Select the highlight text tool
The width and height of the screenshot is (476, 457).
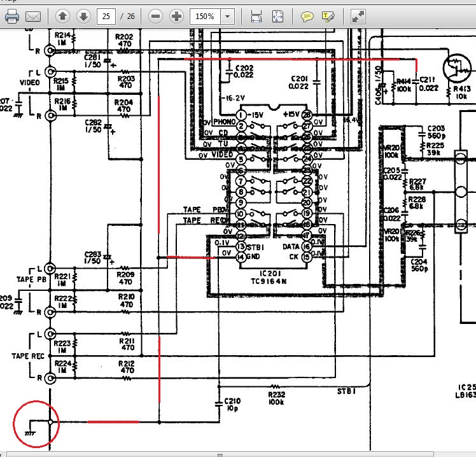[328, 17]
